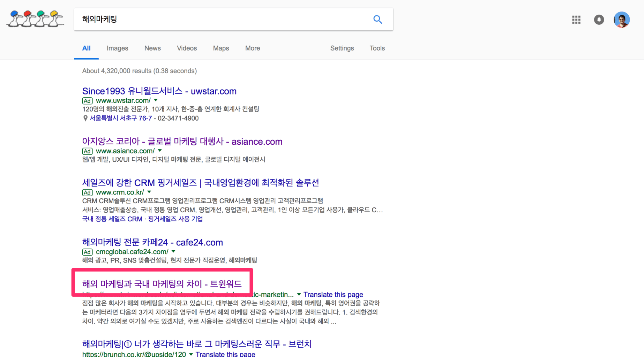644x357 pixels.
Task: Click the www.uwstar.com/ green URL
Action: [x=123, y=100]
